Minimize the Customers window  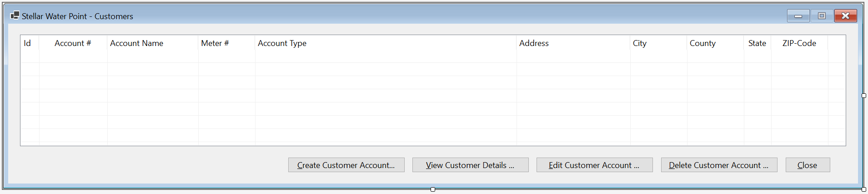pyautogui.click(x=798, y=16)
